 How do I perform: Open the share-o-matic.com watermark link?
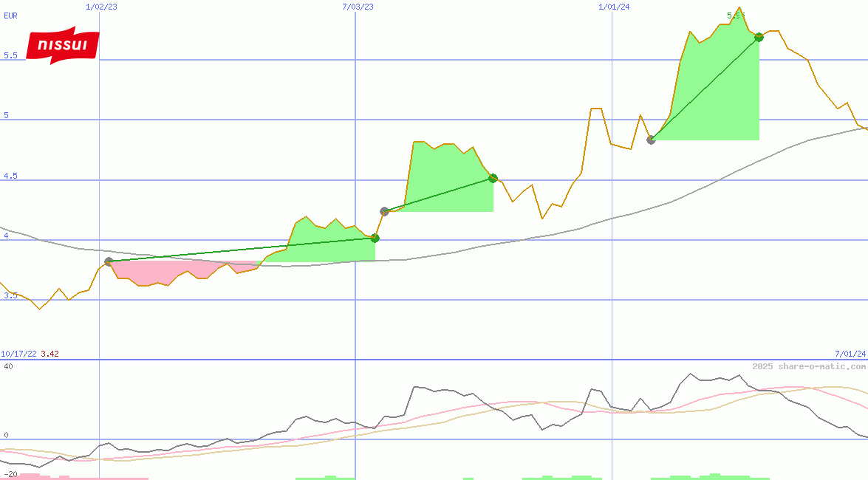pos(809,366)
